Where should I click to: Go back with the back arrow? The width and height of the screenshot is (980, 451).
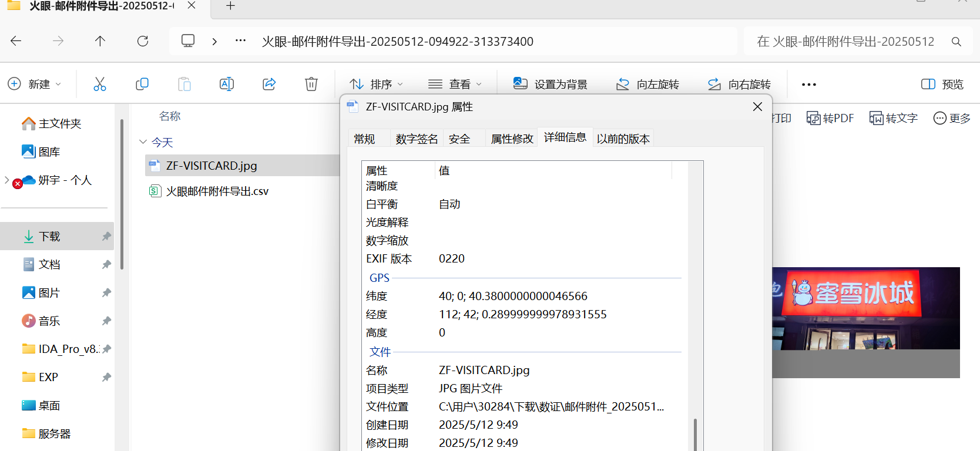pyautogui.click(x=16, y=41)
